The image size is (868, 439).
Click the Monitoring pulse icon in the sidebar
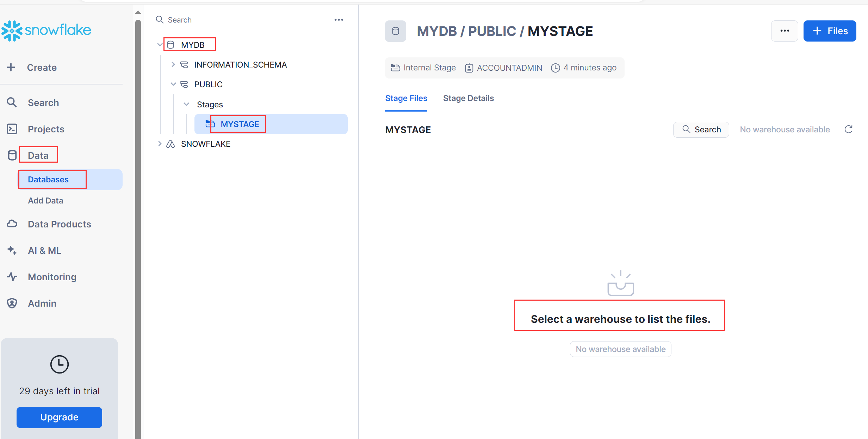tap(12, 277)
